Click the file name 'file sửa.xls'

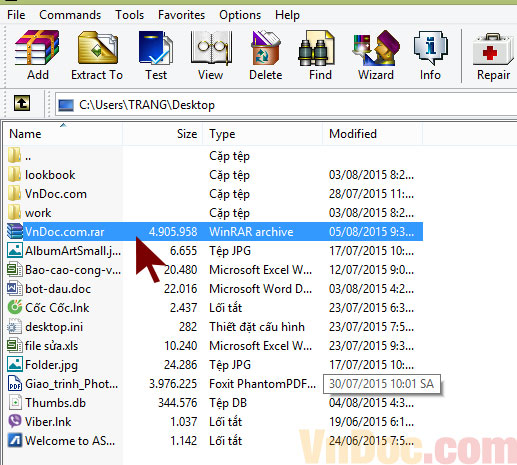click(51, 346)
